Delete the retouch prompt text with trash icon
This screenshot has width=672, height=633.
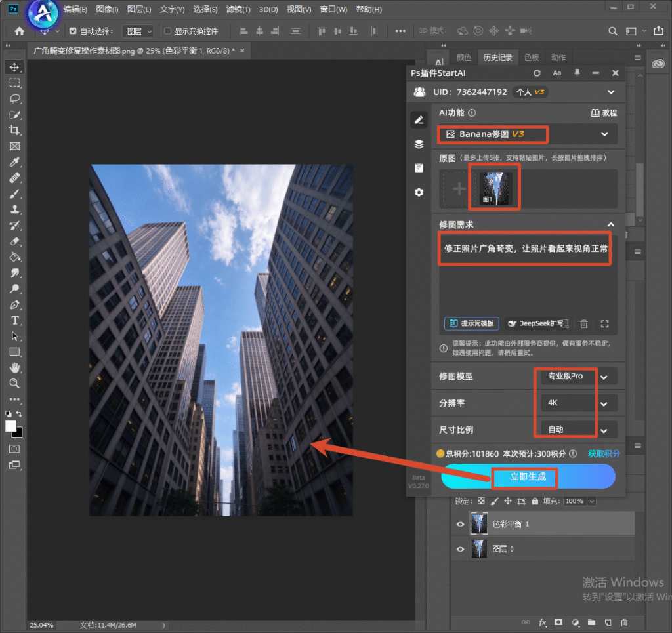click(x=583, y=324)
